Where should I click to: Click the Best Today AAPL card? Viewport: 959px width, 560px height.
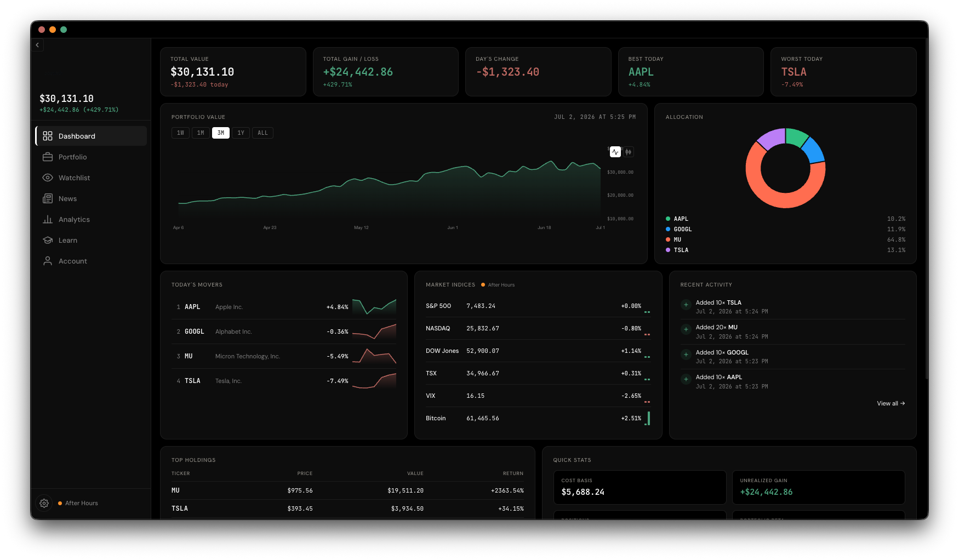pos(690,72)
